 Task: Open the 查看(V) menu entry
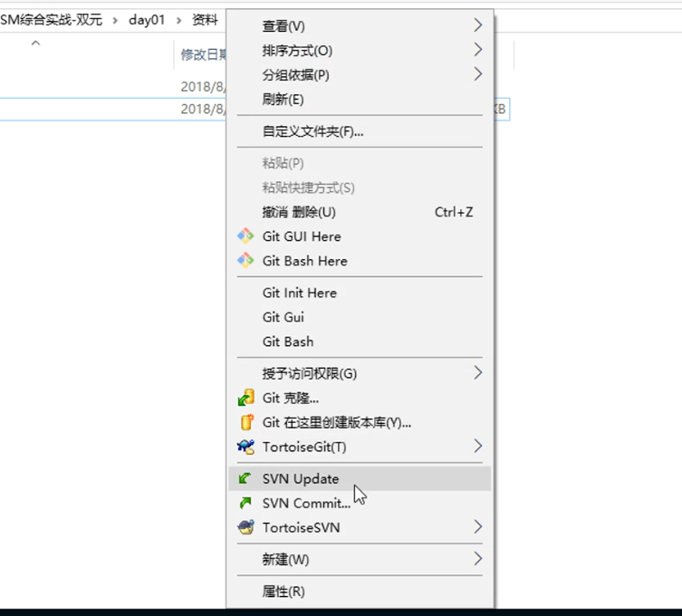(x=360, y=25)
